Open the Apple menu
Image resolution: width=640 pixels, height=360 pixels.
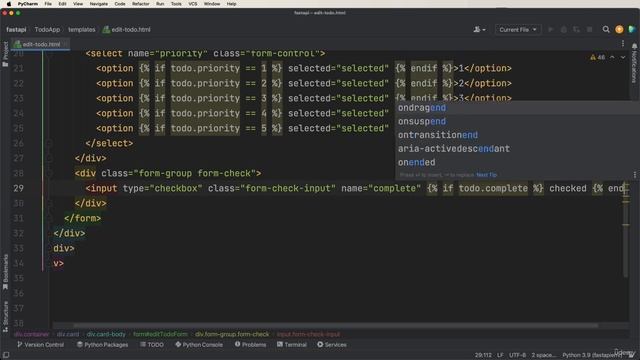9,4
